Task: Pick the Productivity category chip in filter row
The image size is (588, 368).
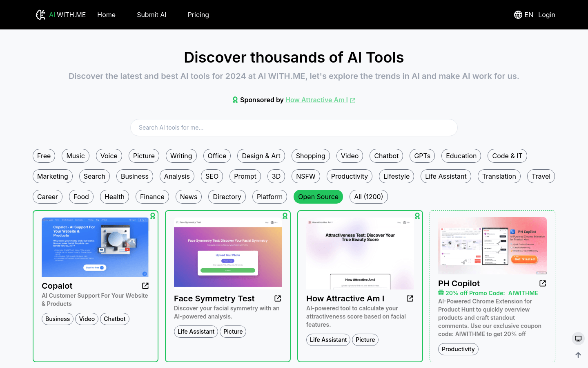Action: coord(350,176)
